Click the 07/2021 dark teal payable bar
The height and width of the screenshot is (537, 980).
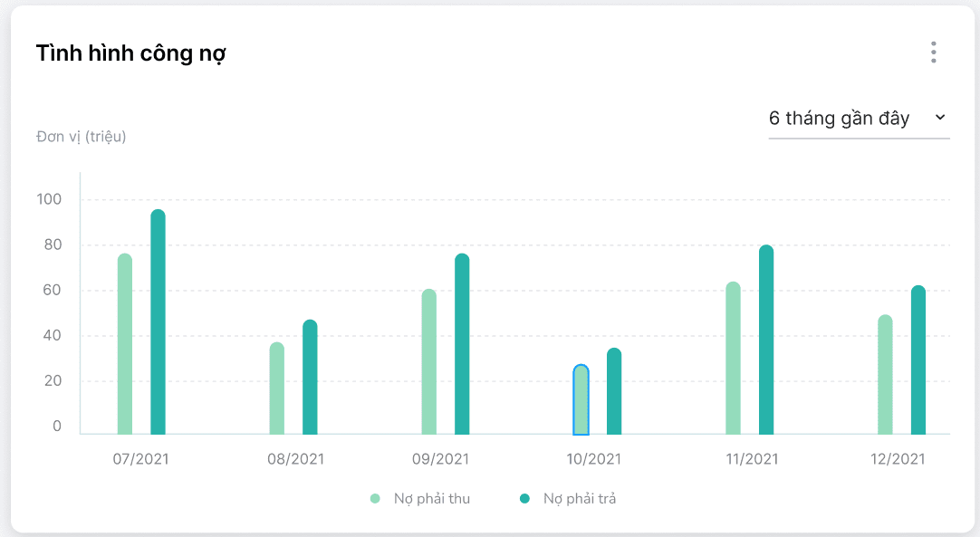(158, 322)
